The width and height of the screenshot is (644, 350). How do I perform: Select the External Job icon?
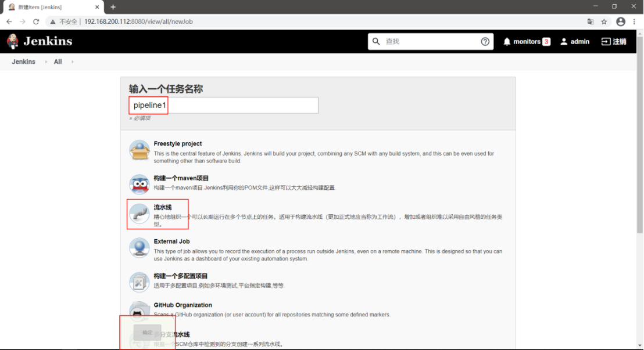click(x=139, y=248)
